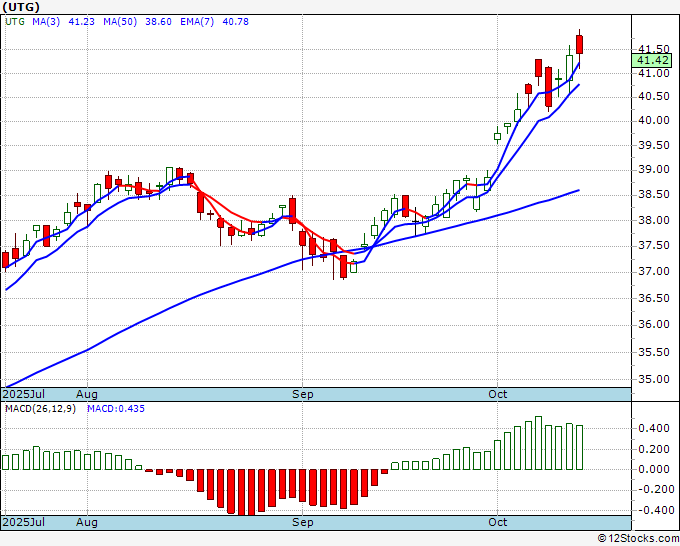The height and width of the screenshot is (546, 680).
Task: Click the 40.00 price axis label
Action: pos(654,120)
